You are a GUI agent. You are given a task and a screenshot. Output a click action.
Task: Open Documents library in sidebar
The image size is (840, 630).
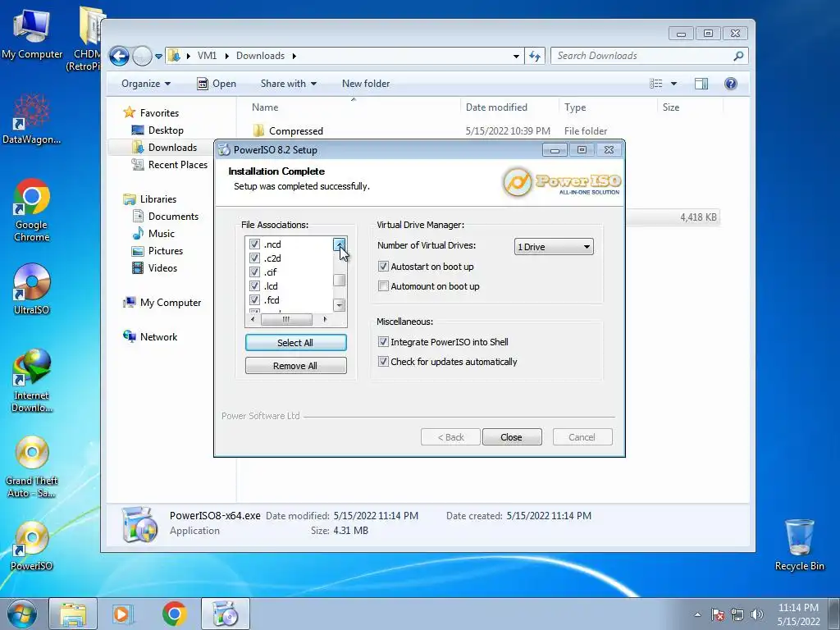point(167,216)
